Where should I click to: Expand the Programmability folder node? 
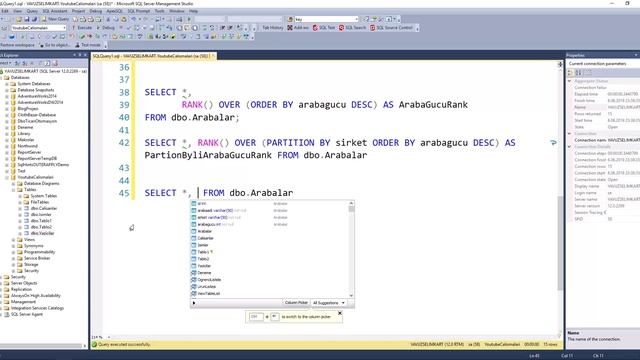13,252
